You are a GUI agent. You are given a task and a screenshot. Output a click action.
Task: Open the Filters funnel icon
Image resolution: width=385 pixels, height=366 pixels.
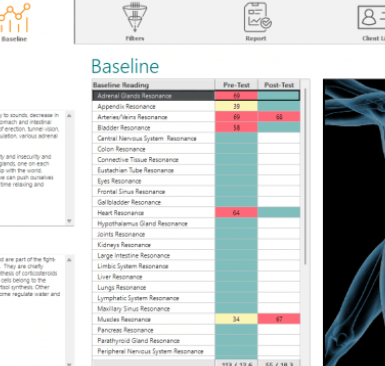coord(135,17)
